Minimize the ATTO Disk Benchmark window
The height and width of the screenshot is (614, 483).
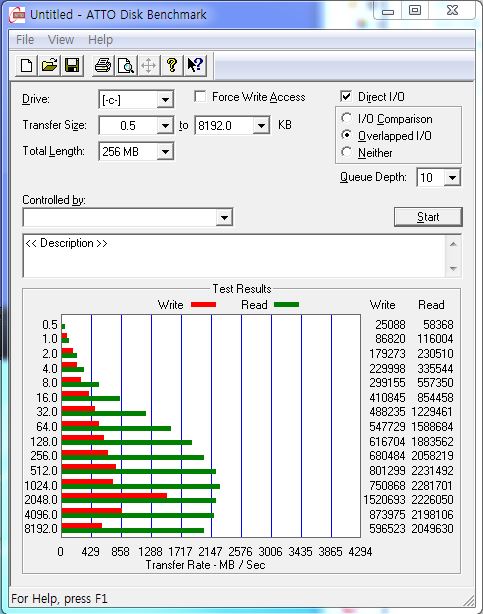pos(387,10)
